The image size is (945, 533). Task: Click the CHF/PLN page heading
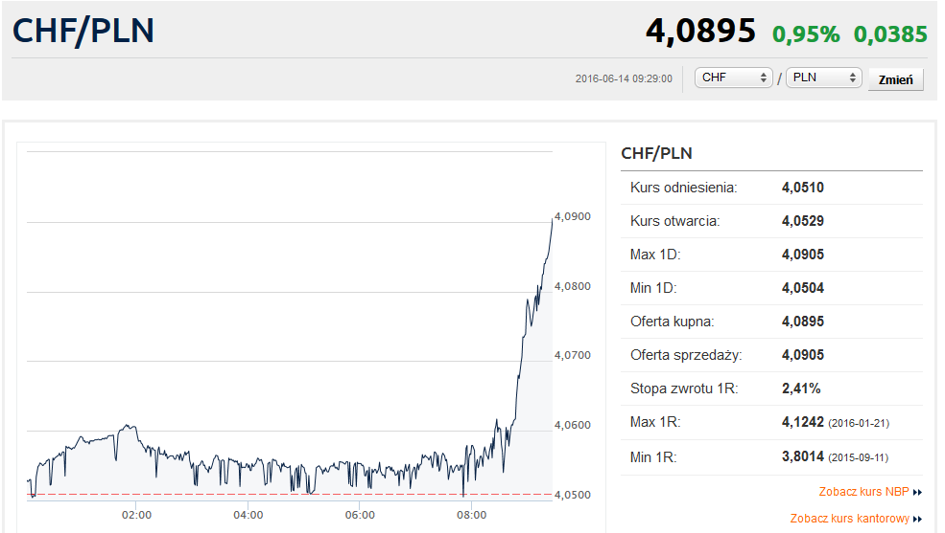click(83, 31)
